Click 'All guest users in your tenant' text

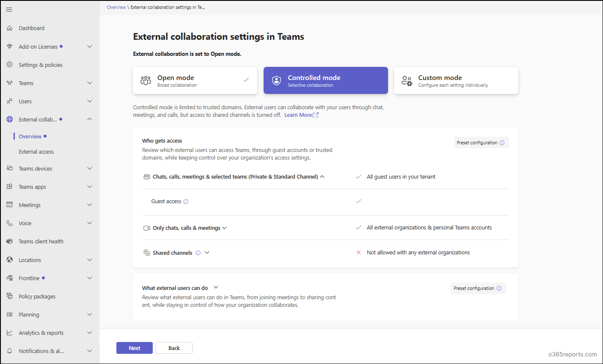tap(401, 176)
